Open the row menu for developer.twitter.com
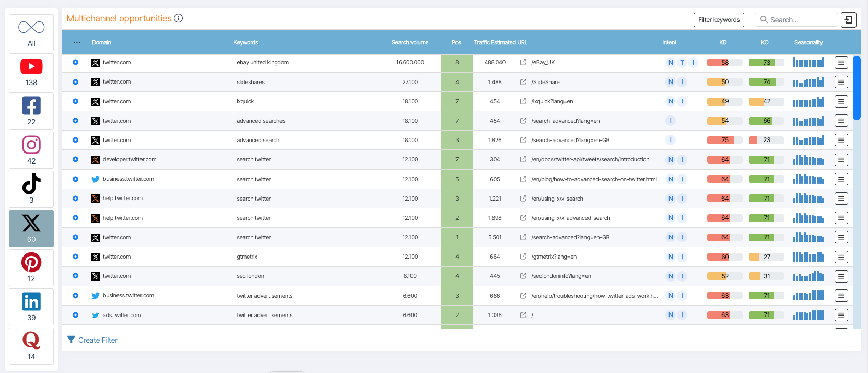The height and width of the screenshot is (373, 868). click(x=841, y=160)
